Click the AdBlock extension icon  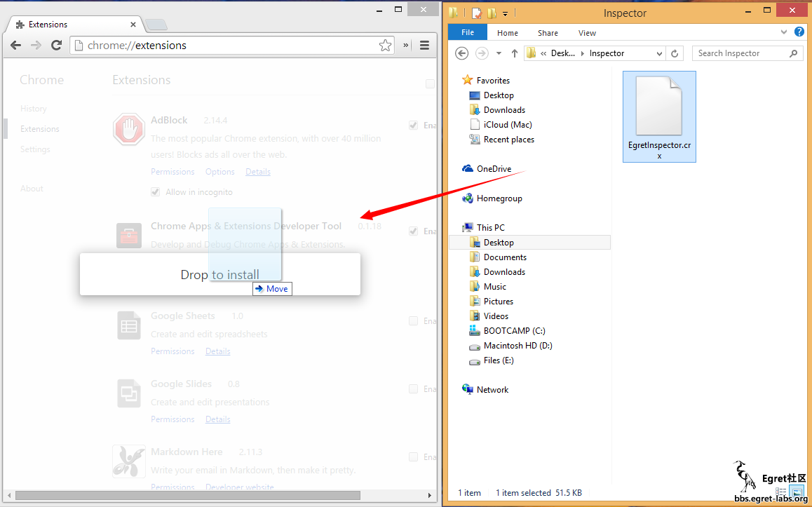click(x=128, y=130)
